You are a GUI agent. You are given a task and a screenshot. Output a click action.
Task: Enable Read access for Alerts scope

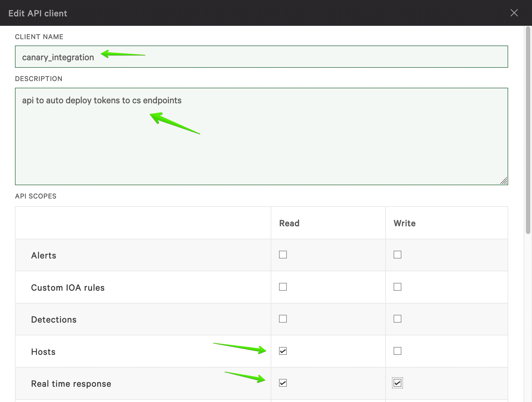tap(283, 255)
